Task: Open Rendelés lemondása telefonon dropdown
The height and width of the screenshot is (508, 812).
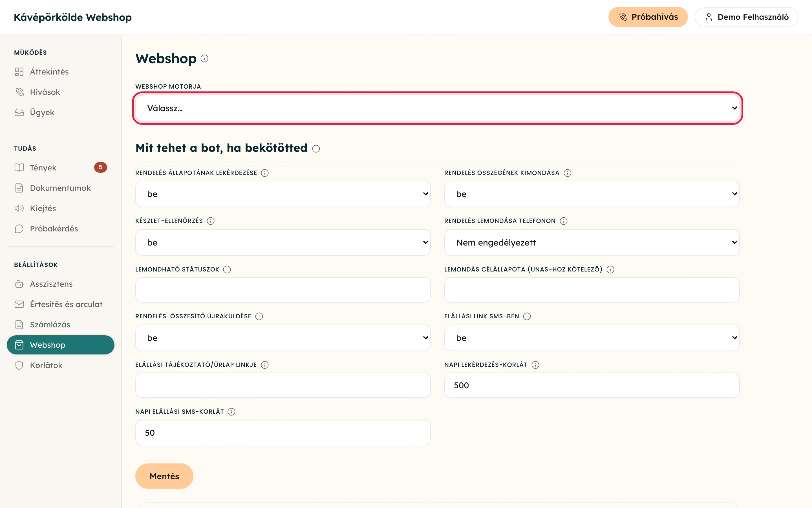Action: pos(592,242)
